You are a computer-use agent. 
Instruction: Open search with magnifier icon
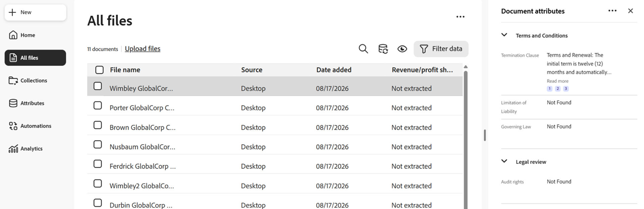tap(363, 49)
